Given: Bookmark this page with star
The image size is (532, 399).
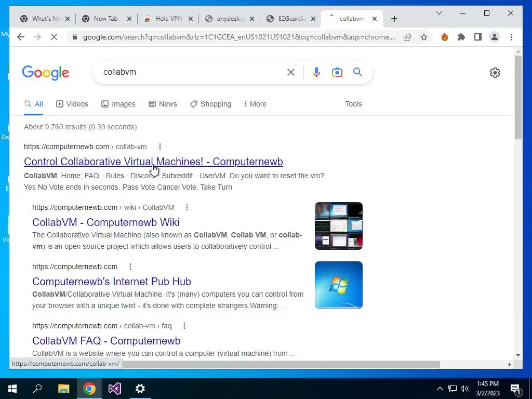Looking at the screenshot, I should (424, 37).
